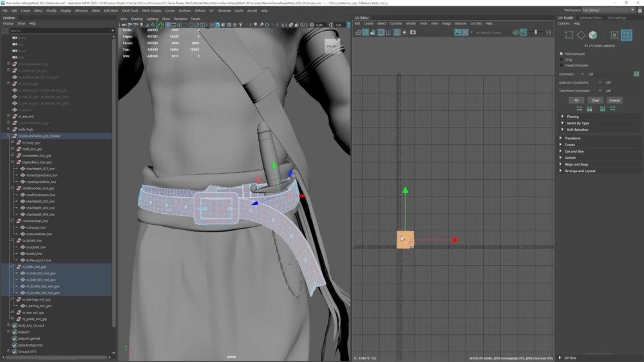The height and width of the screenshot is (362, 644).
Task: Click the shrink-selection box icon in UV Toolkit
Action: pyautogui.click(x=614, y=35)
